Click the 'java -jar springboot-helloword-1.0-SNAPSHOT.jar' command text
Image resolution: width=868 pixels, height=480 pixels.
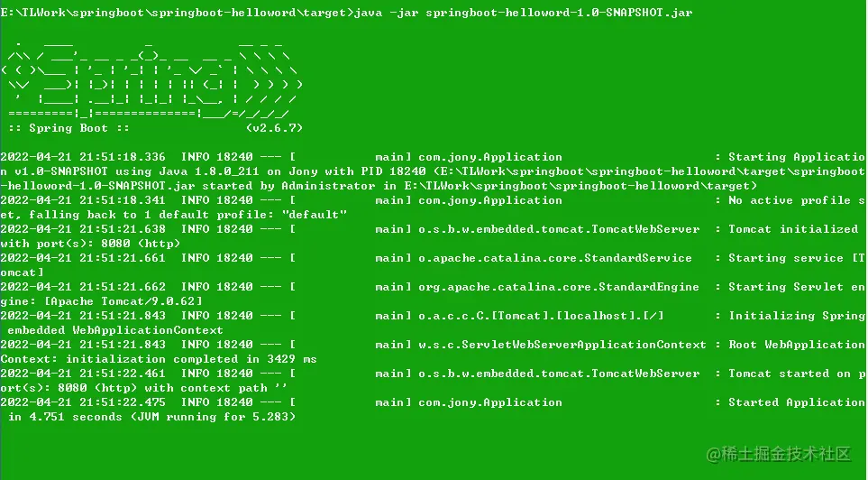(x=523, y=13)
